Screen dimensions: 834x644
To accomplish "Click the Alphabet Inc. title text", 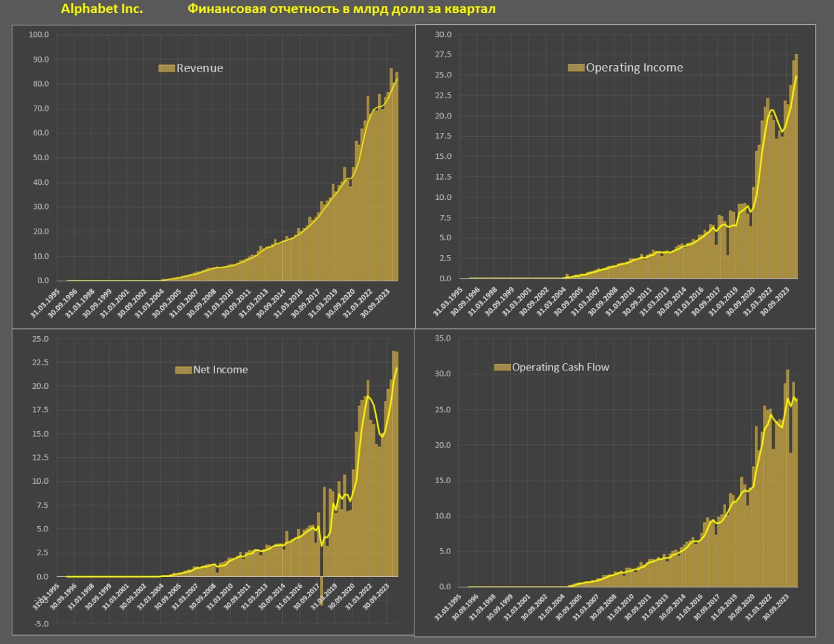I will [102, 9].
